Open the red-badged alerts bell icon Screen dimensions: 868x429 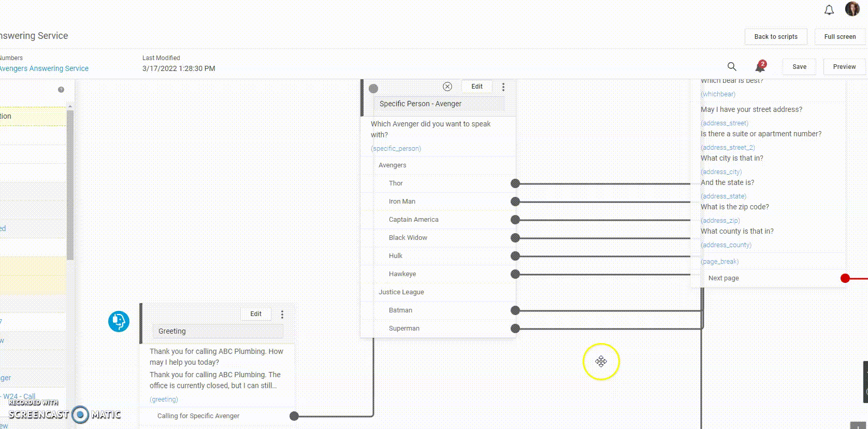[760, 66]
